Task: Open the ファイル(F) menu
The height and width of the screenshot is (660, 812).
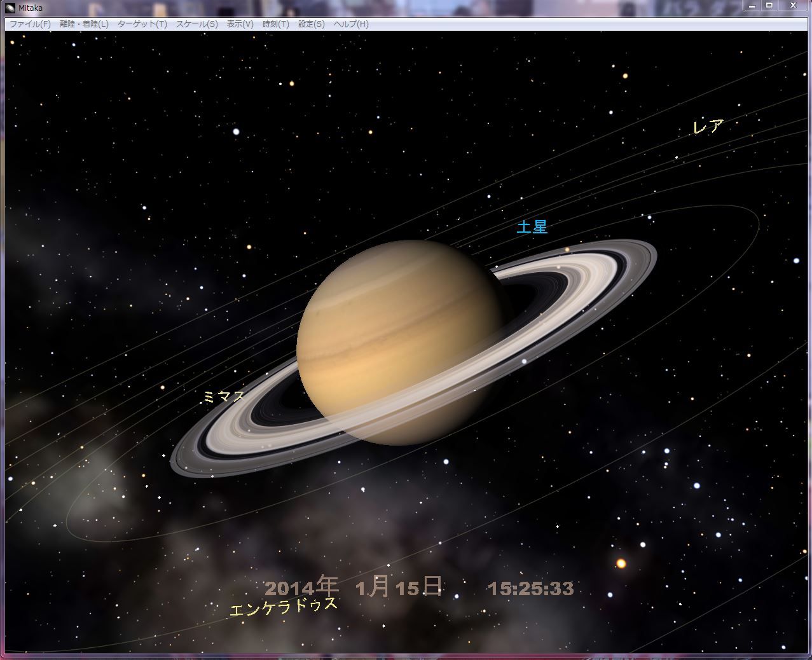Action: coord(30,24)
